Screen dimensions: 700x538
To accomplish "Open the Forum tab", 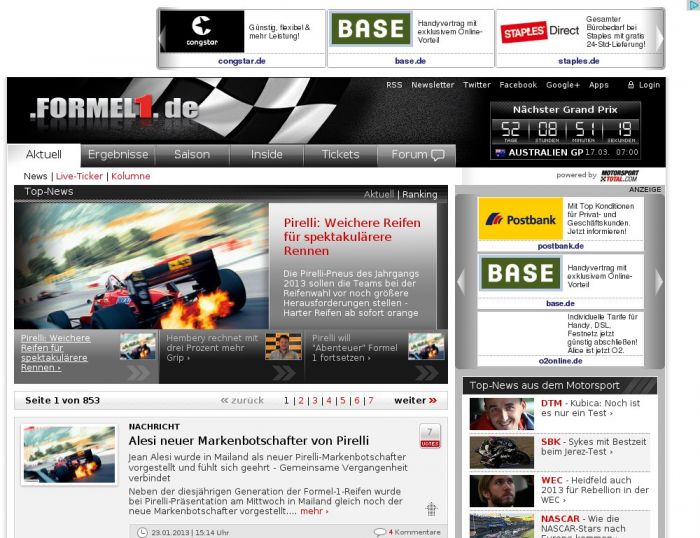I will click(417, 155).
